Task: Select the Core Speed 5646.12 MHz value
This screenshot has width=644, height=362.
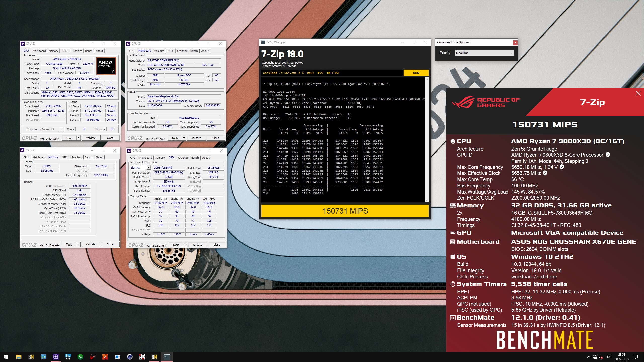Action: coord(53,106)
